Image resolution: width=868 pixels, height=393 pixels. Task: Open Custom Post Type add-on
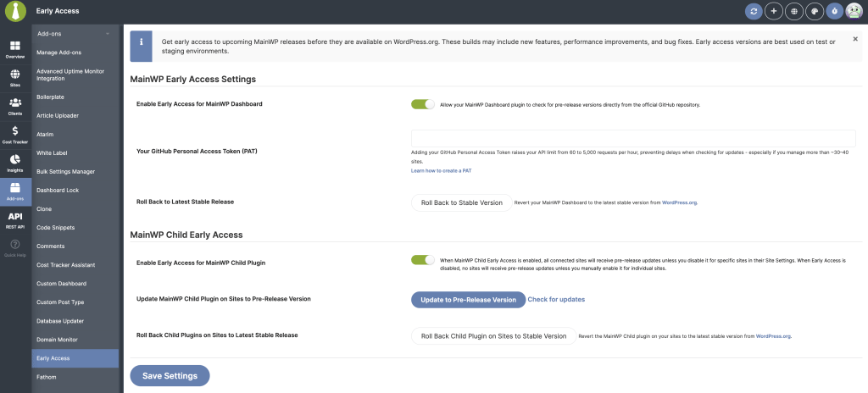click(75, 302)
